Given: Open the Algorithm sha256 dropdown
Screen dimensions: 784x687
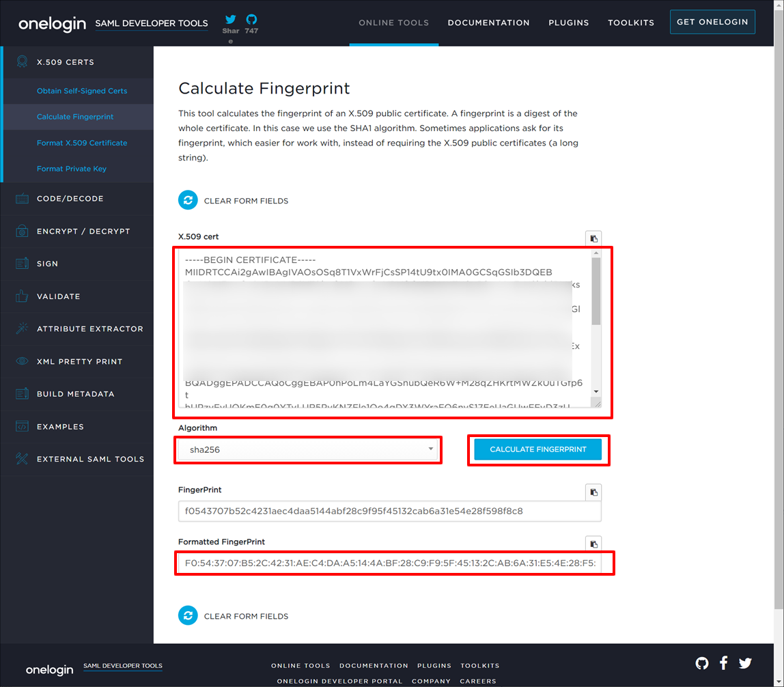Looking at the screenshot, I should (308, 449).
